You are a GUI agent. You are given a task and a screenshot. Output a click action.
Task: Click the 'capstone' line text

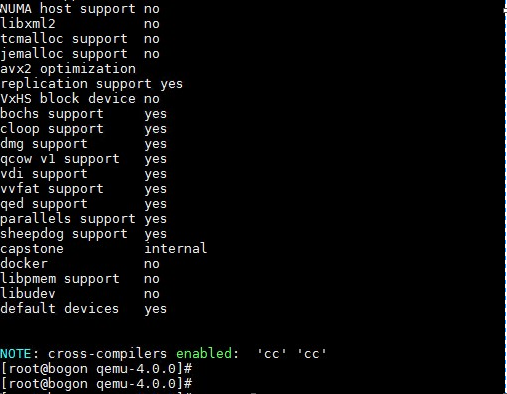pos(32,249)
